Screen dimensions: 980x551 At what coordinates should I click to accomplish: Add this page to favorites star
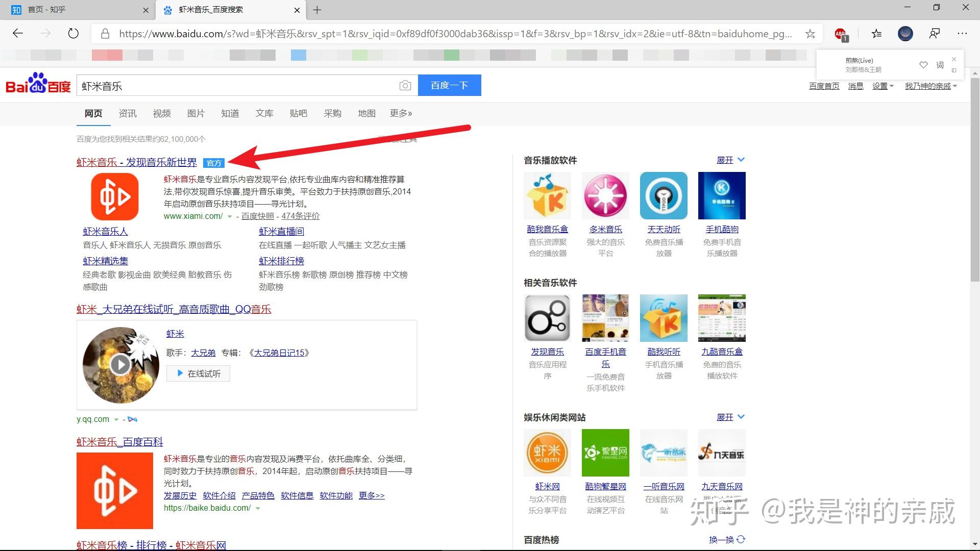[810, 34]
